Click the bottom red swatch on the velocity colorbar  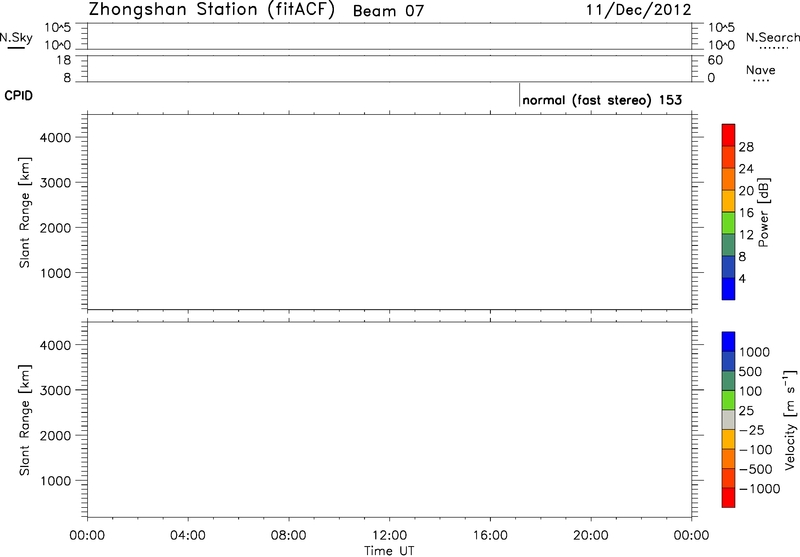(x=728, y=497)
